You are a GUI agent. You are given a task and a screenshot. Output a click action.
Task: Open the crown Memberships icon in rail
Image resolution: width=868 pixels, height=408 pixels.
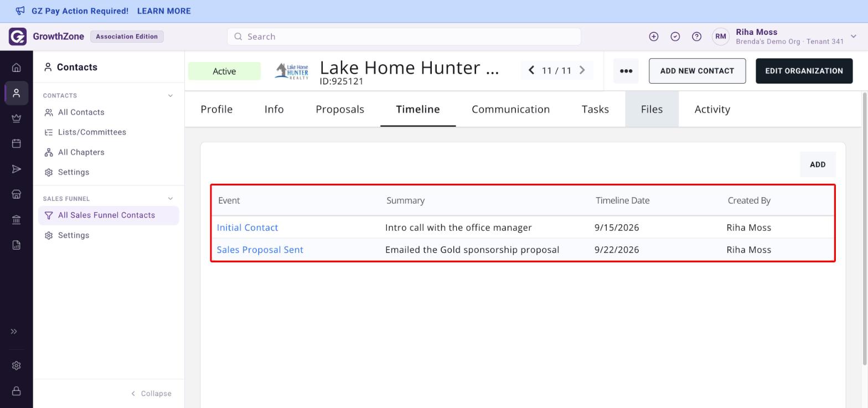click(x=16, y=118)
